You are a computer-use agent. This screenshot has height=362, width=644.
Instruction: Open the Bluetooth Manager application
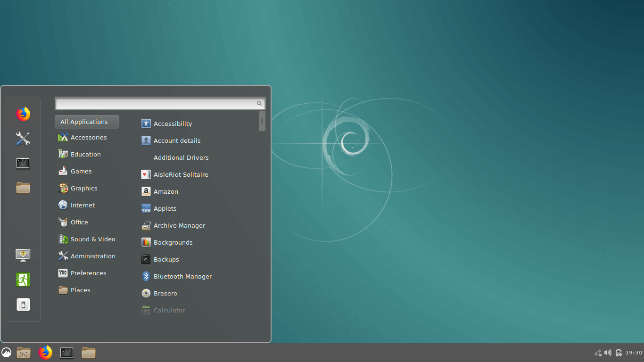pyautogui.click(x=182, y=276)
